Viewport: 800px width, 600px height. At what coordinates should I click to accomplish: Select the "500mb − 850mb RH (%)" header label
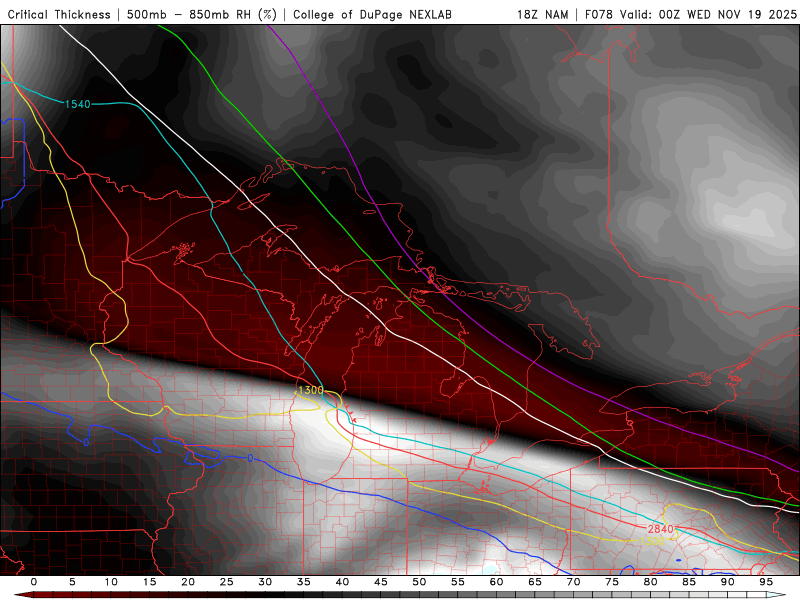[202, 14]
